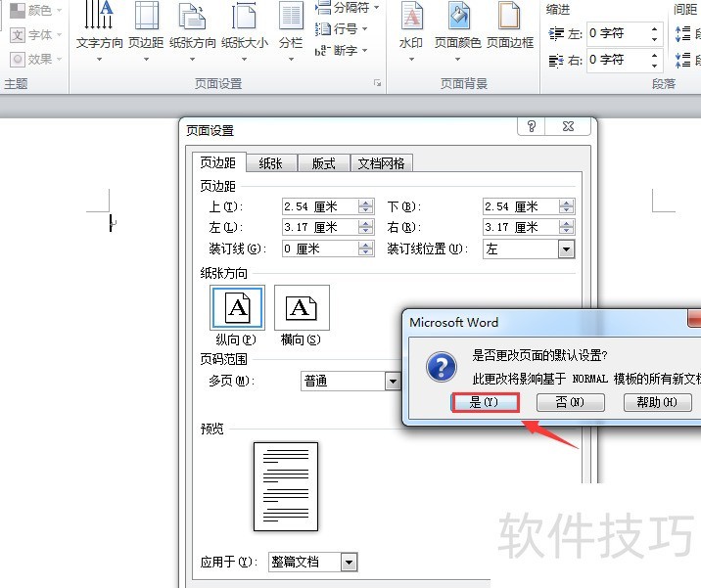Screen dimensions: 701x588
Task: Click the Page Setup help question button
Action: tap(531, 126)
